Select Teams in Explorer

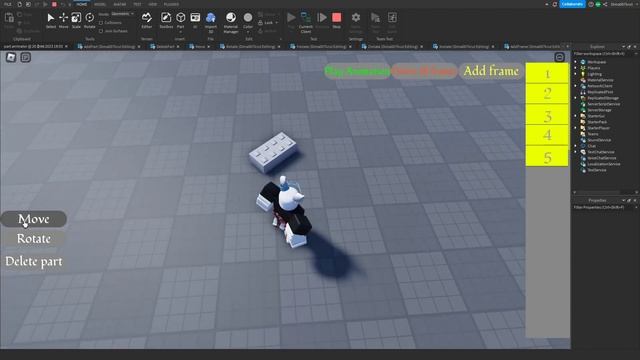(593, 134)
